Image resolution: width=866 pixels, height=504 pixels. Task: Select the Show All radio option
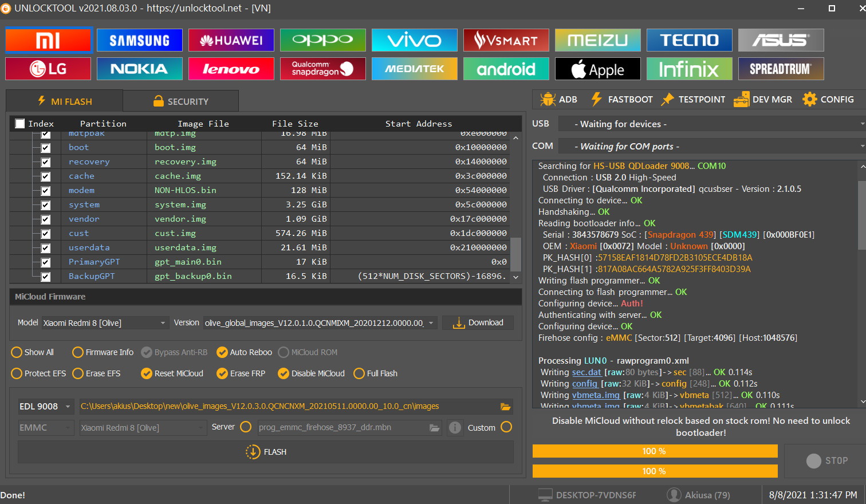pyautogui.click(x=33, y=352)
